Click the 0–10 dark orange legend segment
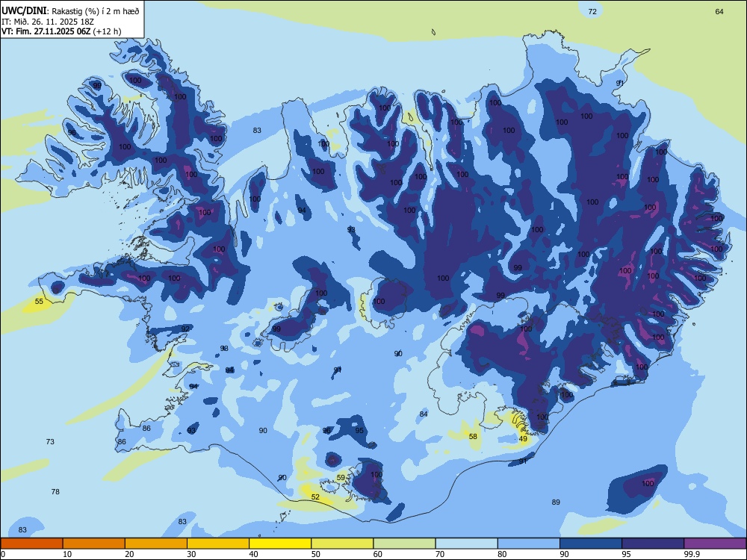The width and height of the screenshot is (747, 560). click(x=31, y=544)
